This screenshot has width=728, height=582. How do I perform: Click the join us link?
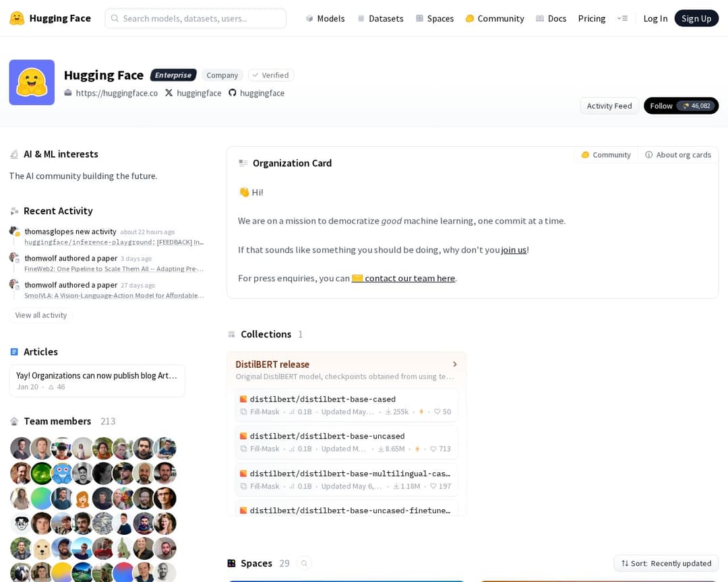[514, 250]
